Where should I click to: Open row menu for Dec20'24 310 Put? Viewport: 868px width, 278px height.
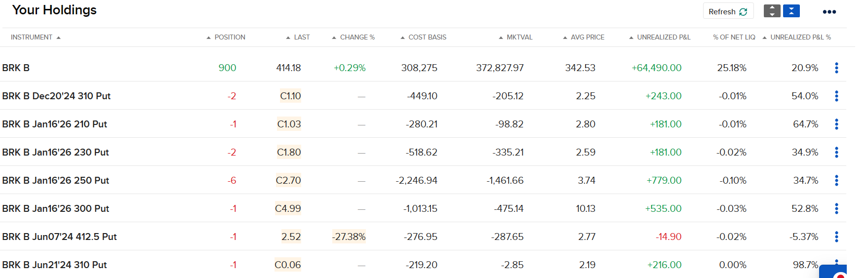[x=836, y=96]
